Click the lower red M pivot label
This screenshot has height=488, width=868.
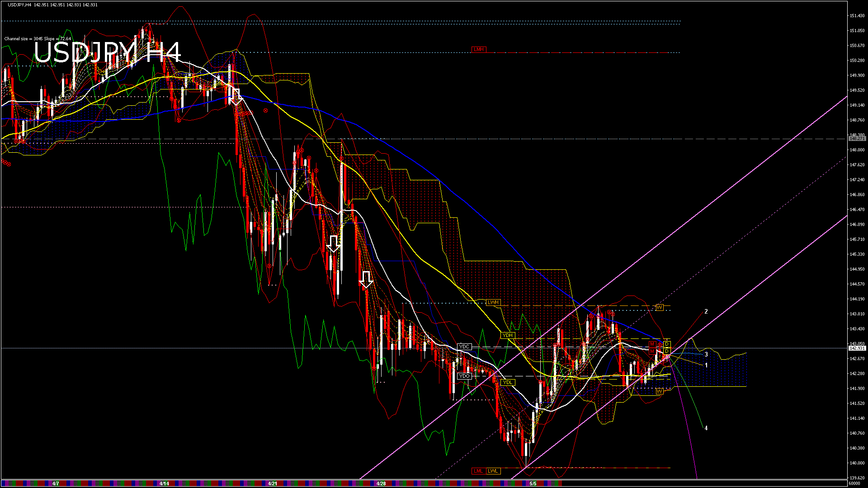(x=652, y=351)
